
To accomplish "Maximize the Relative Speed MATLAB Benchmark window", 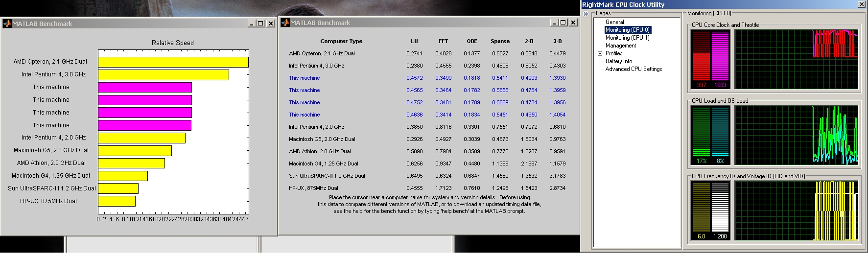I will [260, 23].
